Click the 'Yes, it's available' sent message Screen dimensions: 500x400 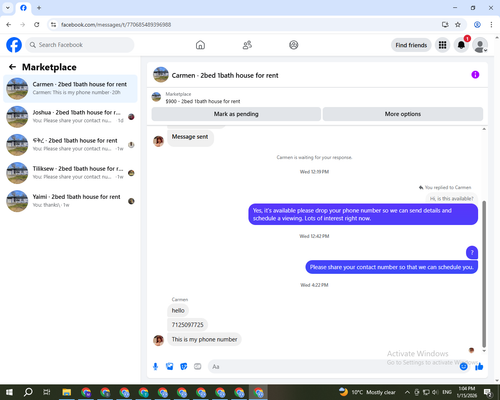[363, 214]
